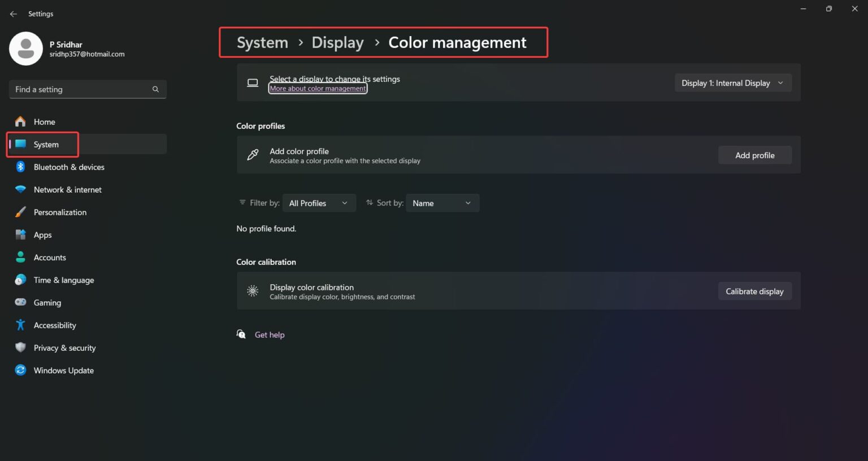Open Windows Update via its icon
868x461 pixels.
click(20, 370)
